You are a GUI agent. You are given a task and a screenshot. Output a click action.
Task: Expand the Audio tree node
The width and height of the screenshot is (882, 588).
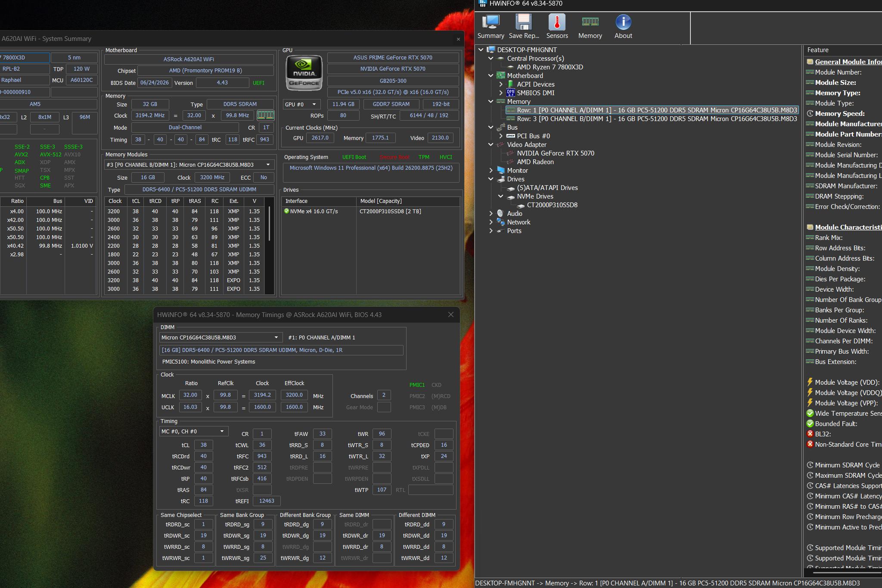tap(491, 214)
